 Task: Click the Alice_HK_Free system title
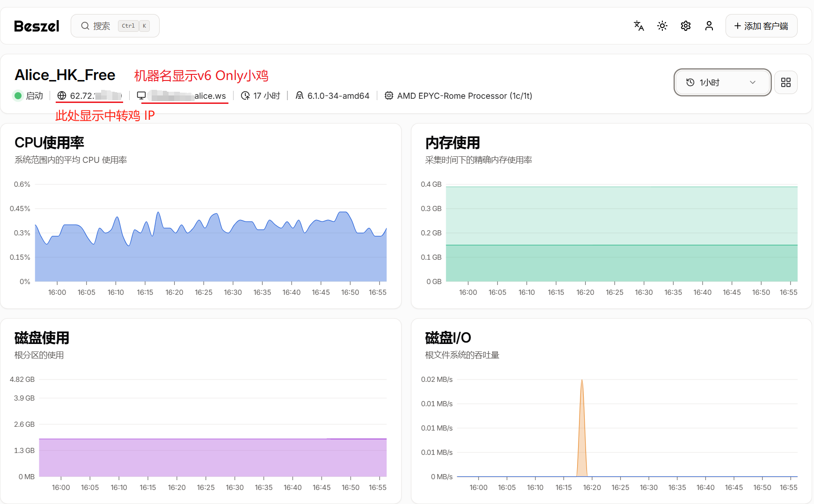click(65, 75)
